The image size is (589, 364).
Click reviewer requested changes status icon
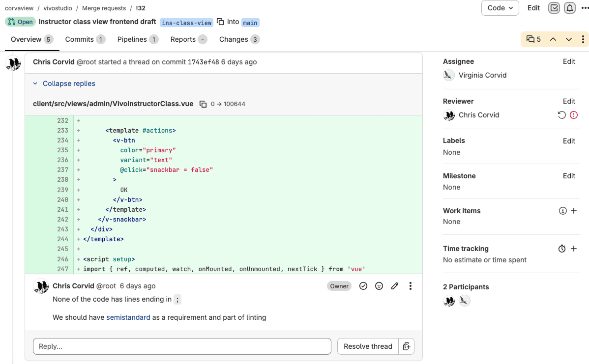[574, 115]
